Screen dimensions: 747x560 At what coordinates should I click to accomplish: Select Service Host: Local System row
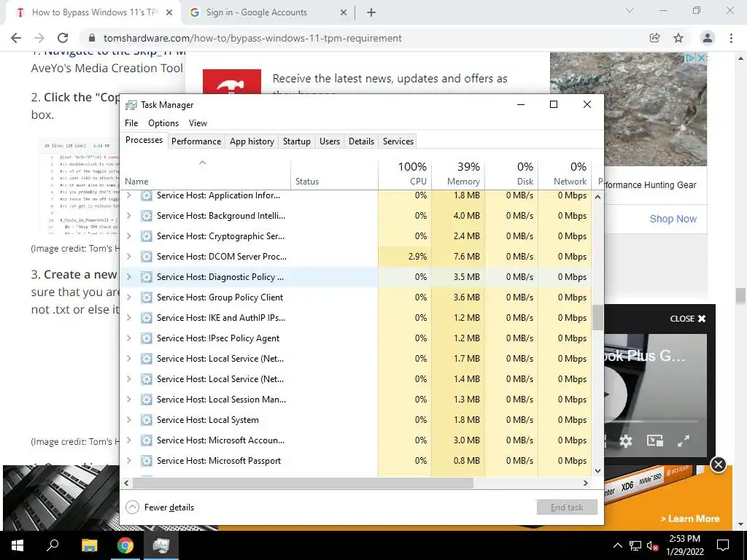[x=356, y=420]
